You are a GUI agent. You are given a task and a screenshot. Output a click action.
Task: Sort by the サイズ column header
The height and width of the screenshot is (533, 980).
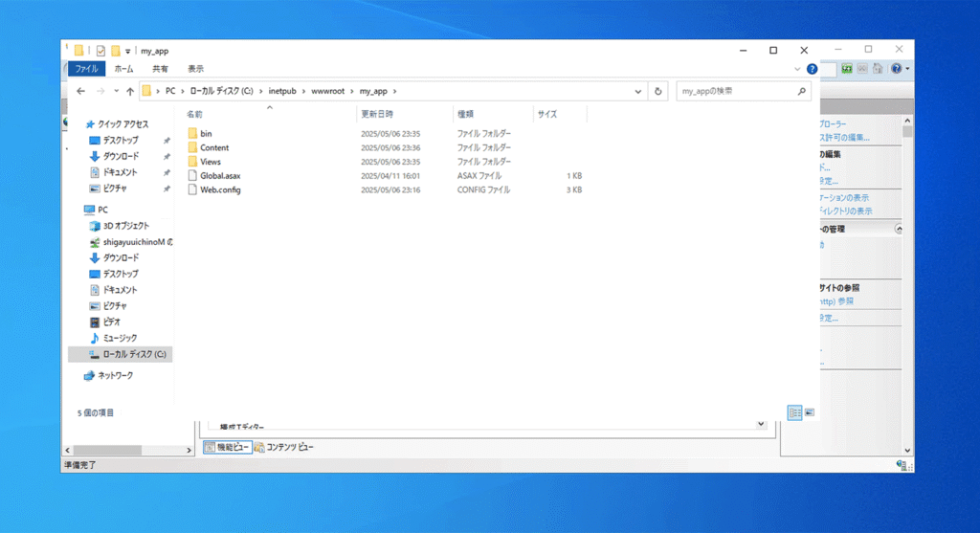(x=547, y=114)
